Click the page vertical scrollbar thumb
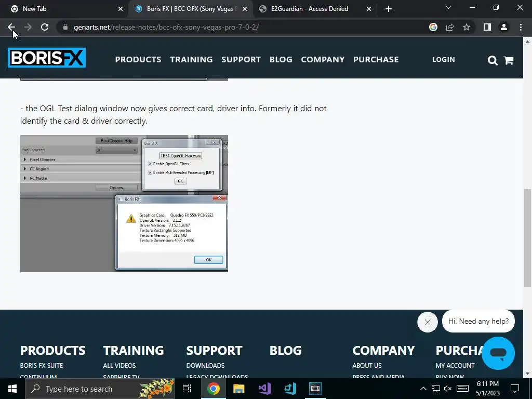Viewport: 532px width, 399px height. [x=527, y=238]
